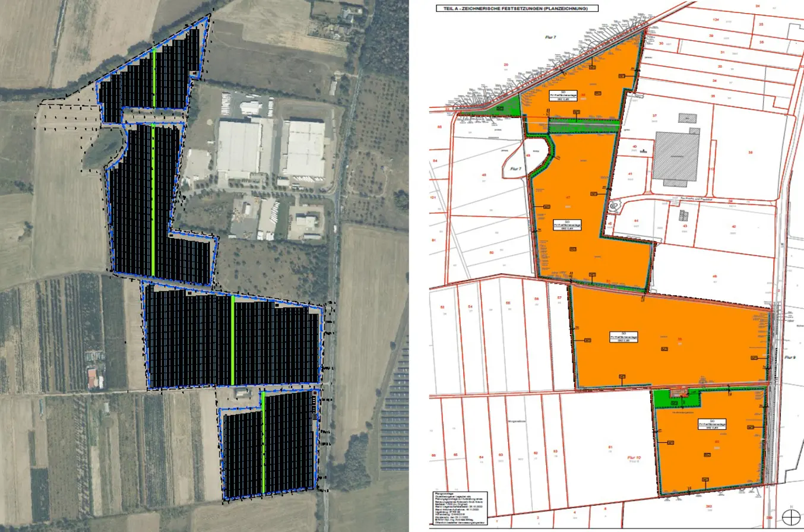This screenshot has width=804, height=532.
Task: Click parcel number 47
Action: [568, 197]
